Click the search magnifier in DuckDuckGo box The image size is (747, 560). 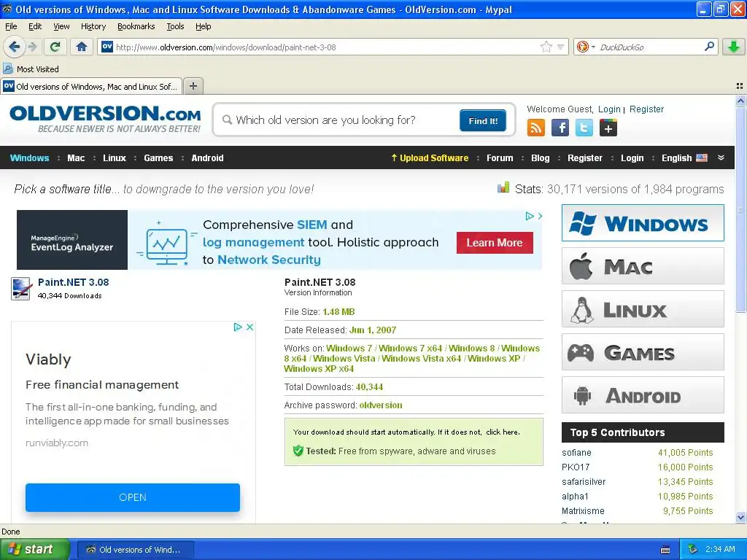[709, 47]
